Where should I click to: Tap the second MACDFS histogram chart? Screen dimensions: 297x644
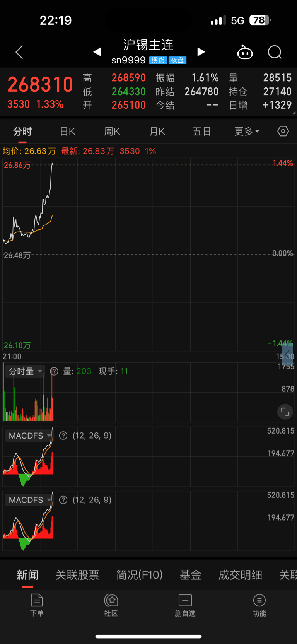148,521
